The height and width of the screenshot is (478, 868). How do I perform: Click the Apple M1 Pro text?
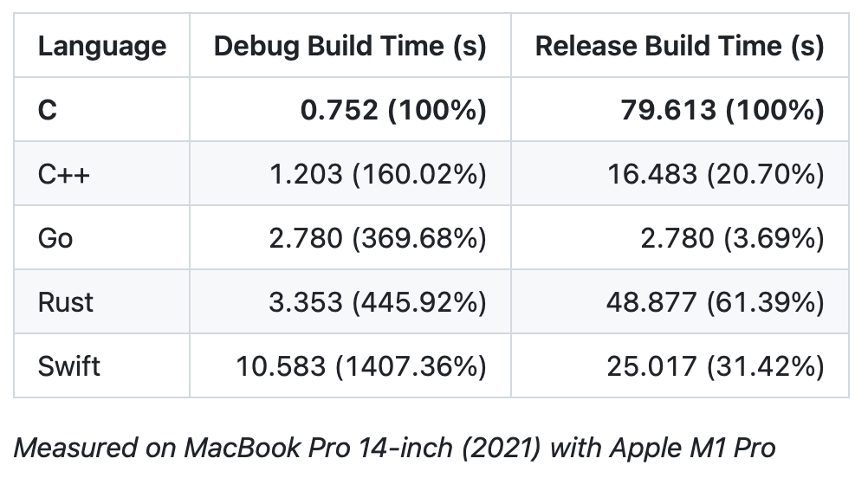(694, 448)
